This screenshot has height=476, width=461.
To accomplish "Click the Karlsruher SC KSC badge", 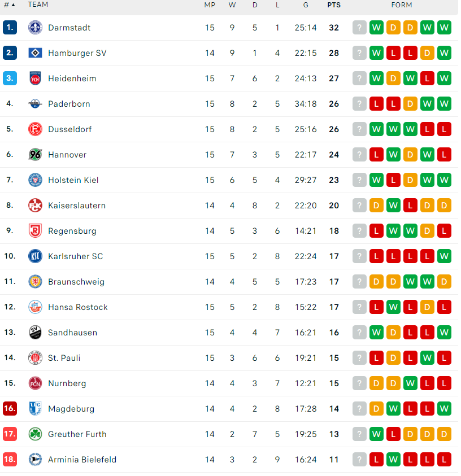I will coord(35,256).
